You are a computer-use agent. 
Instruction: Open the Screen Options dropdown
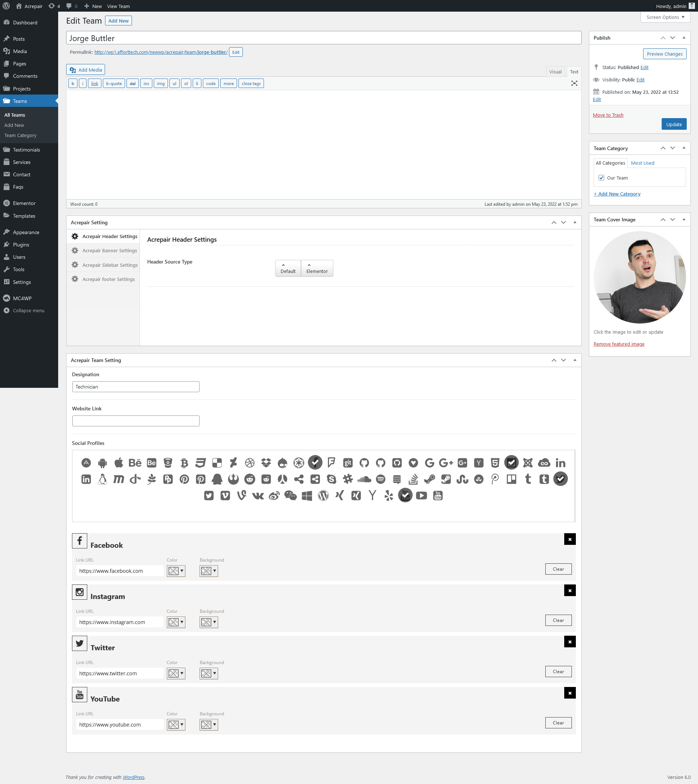665,17
